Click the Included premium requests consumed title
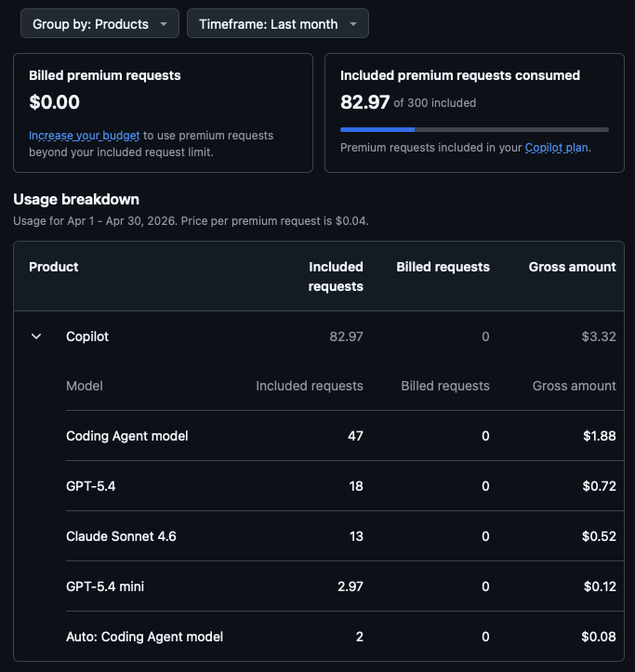 460,75
